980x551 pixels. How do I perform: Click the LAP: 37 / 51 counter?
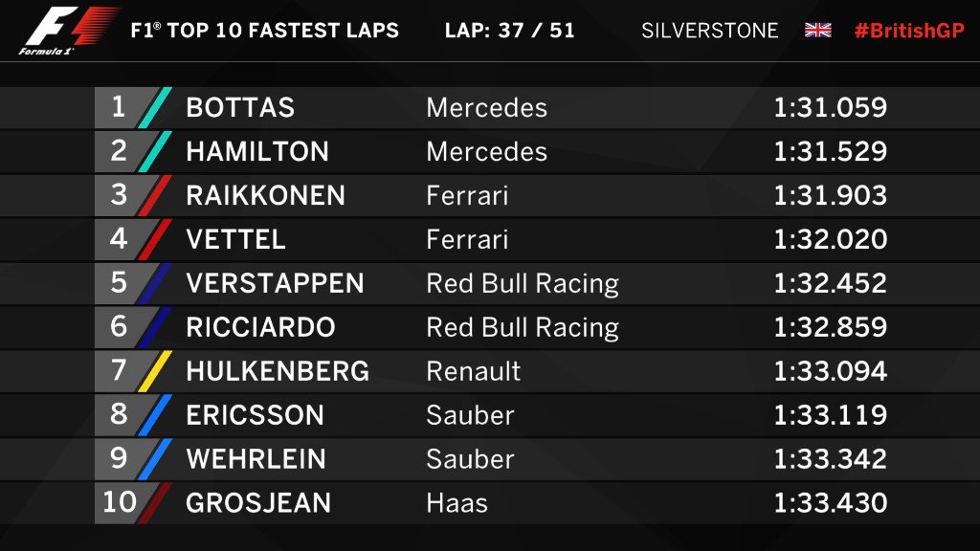tap(509, 31)
